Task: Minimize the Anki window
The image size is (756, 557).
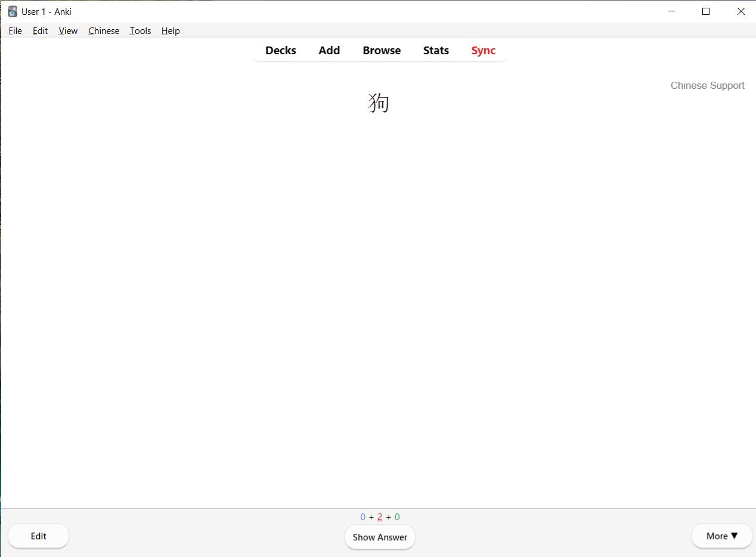Action: coord(671,11)
